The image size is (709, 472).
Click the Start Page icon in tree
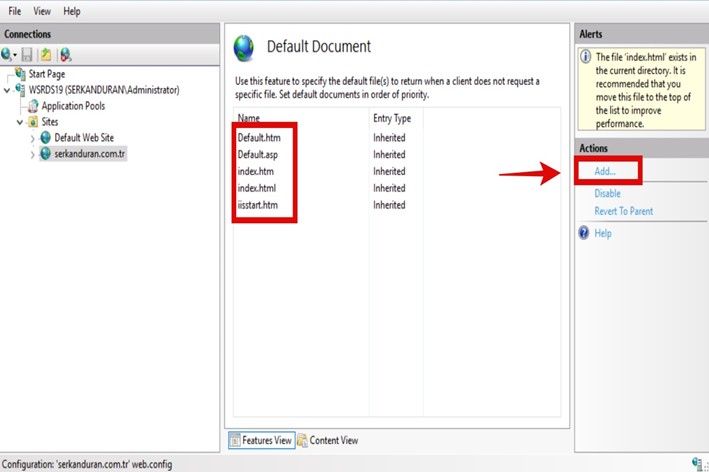coord(20,73)
